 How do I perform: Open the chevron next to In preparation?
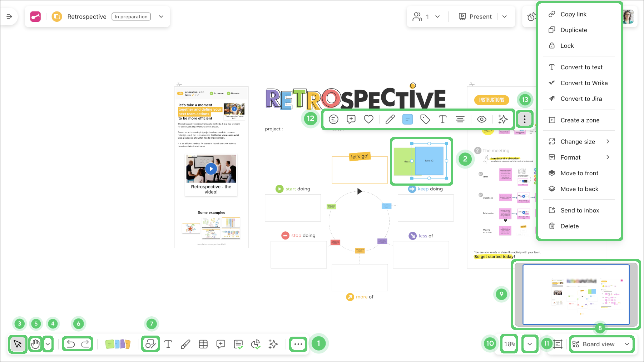coord(161,16)
